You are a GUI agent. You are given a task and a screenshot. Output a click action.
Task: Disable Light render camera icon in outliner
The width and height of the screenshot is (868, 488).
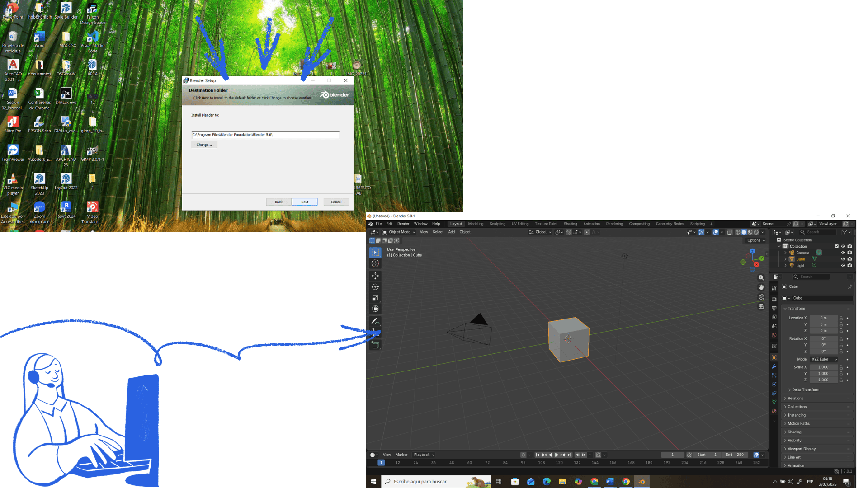pyautogui.click(x=849, y=265)
